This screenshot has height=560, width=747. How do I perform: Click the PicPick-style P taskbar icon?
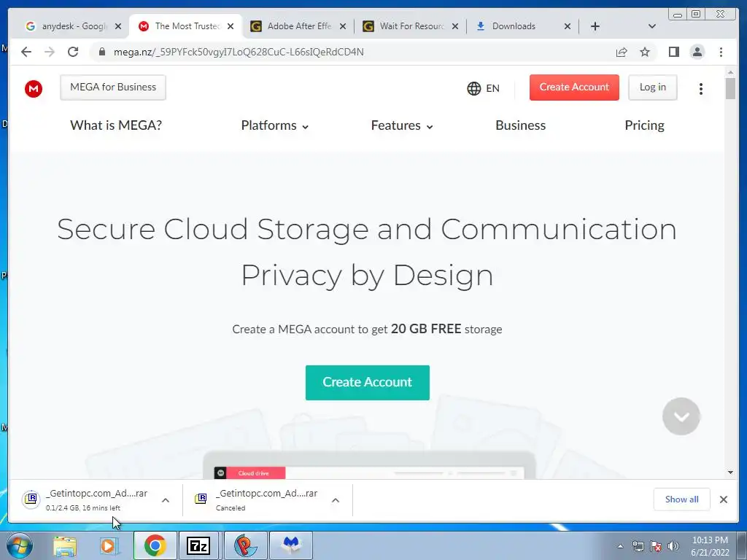pos(245,545)
